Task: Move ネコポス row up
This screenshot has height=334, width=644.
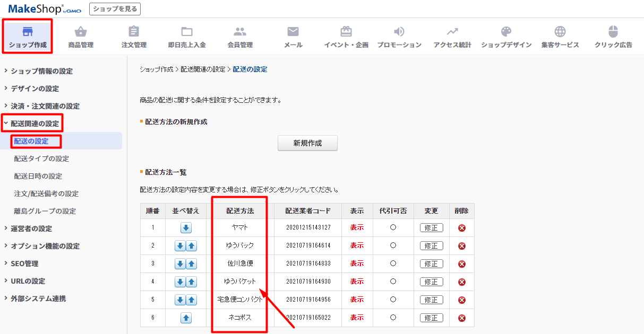Action: [186, 318]
